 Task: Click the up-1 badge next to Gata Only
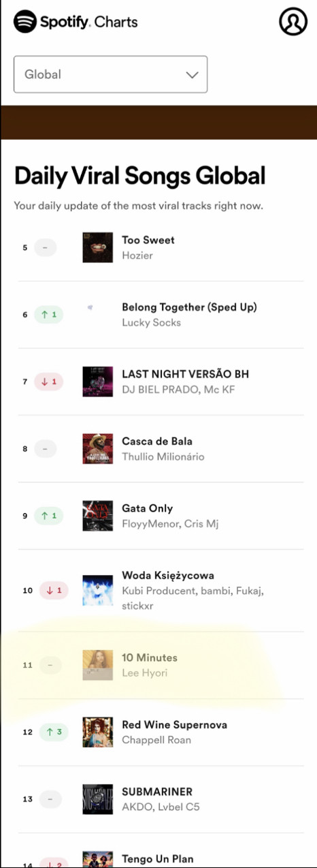tap(48, 516)
